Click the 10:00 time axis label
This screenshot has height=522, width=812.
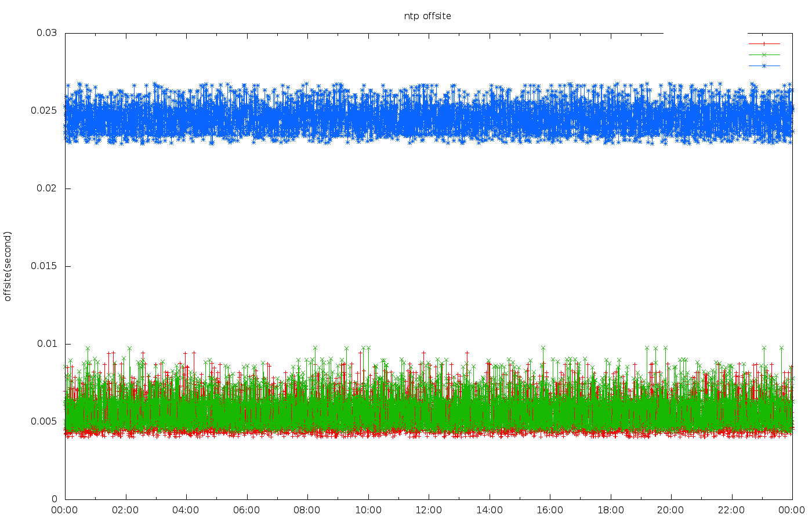tap(368, 510)
